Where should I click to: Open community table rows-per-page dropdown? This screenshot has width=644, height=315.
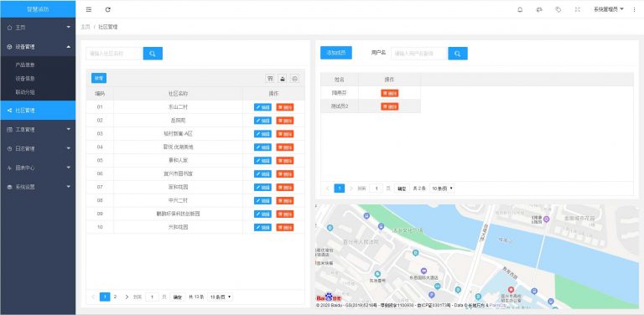220,297
